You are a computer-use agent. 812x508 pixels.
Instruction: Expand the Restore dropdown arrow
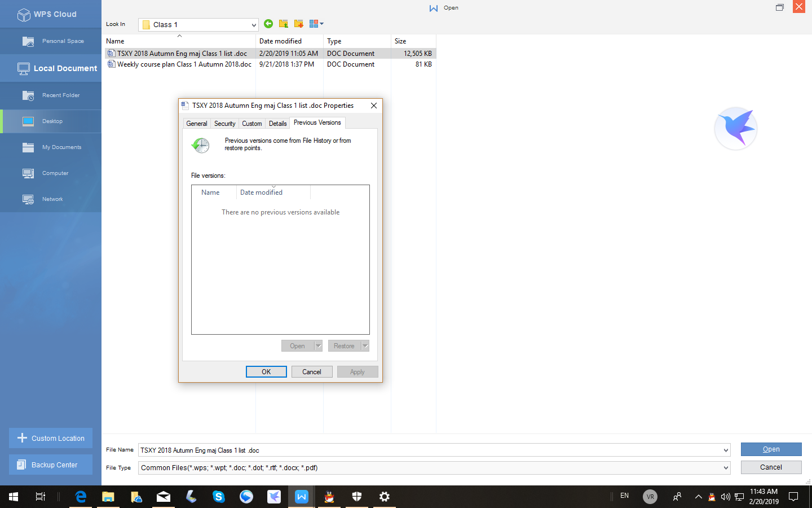click(365, 346)
